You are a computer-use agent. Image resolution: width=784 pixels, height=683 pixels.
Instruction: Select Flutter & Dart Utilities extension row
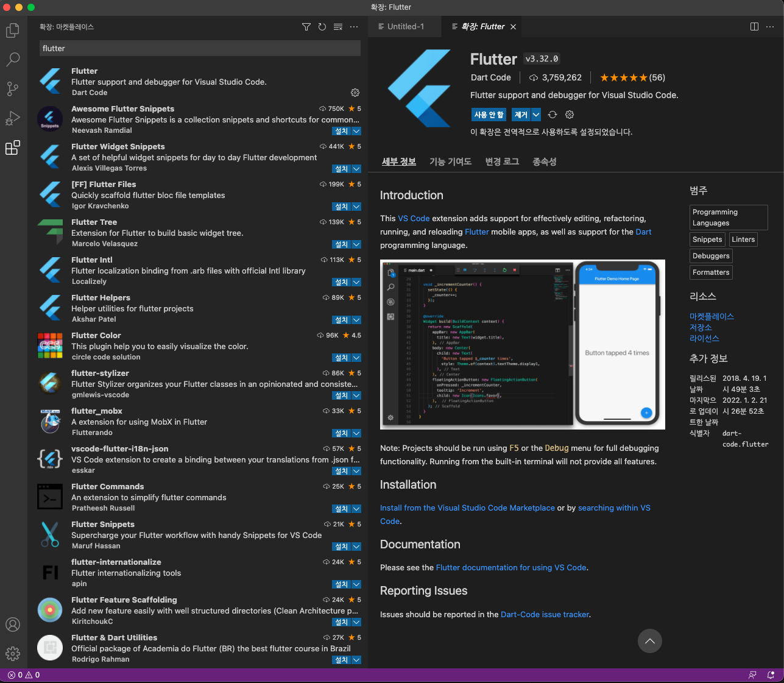199,648
